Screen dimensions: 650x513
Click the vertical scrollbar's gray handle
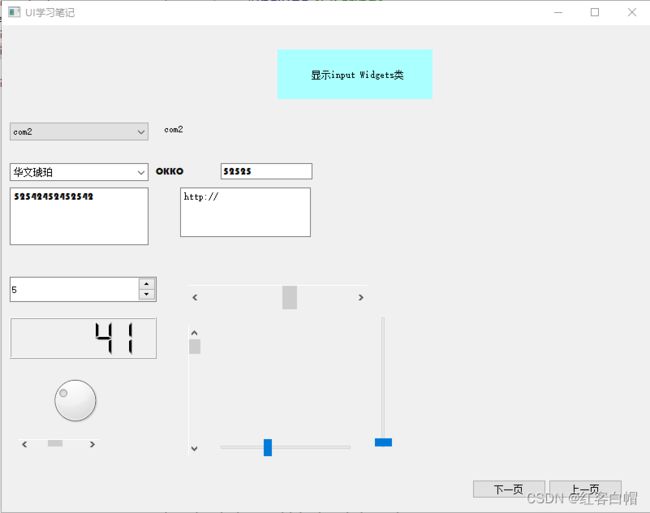[x=195, y=346]
